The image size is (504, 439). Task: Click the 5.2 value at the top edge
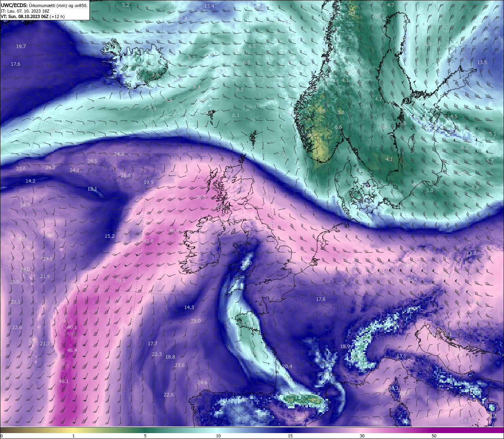pos(126,5)
